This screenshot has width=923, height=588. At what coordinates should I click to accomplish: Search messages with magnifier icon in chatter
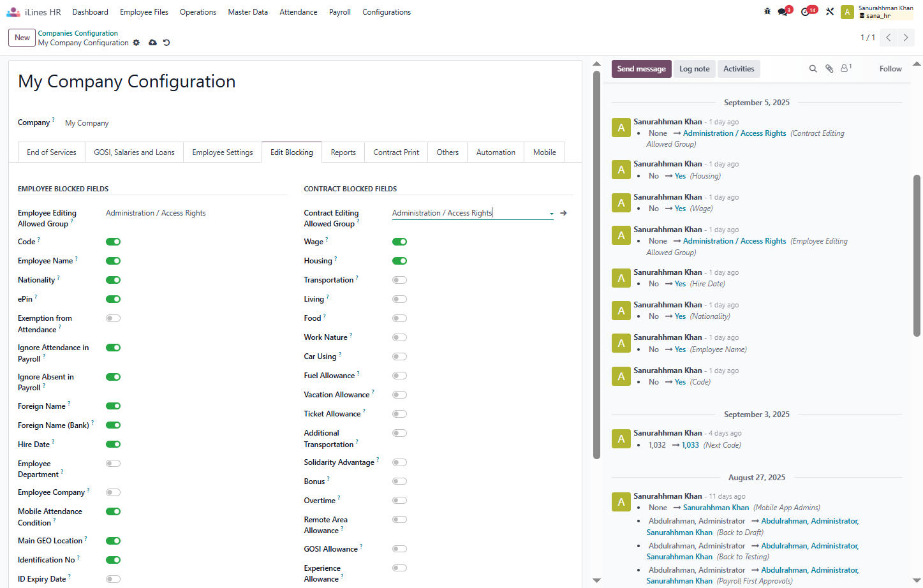point(813,69)
